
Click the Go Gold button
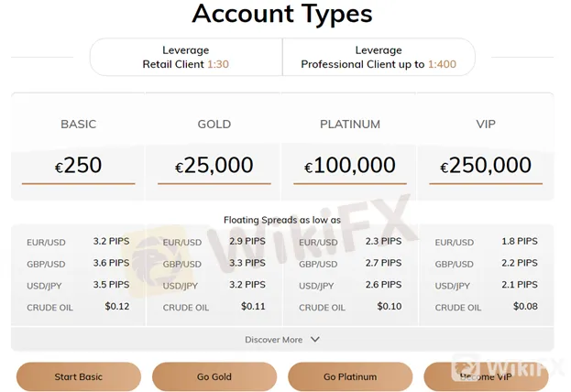pyautogui.click(x=214, y=376)
